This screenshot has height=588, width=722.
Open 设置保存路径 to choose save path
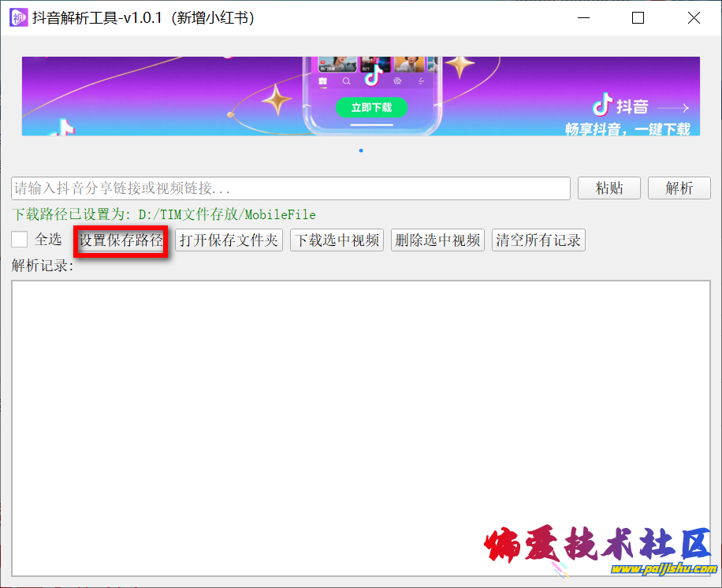(x=121, y=240)
